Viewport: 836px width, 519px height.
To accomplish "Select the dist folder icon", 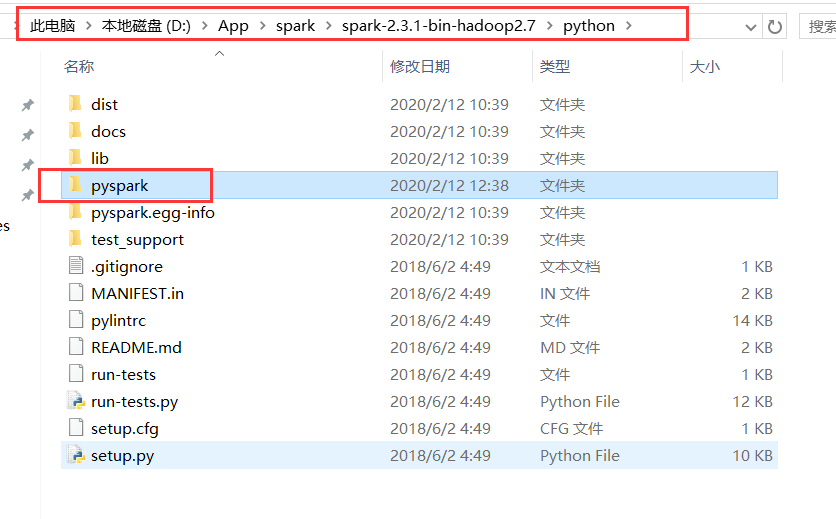I will click(76, 103).
